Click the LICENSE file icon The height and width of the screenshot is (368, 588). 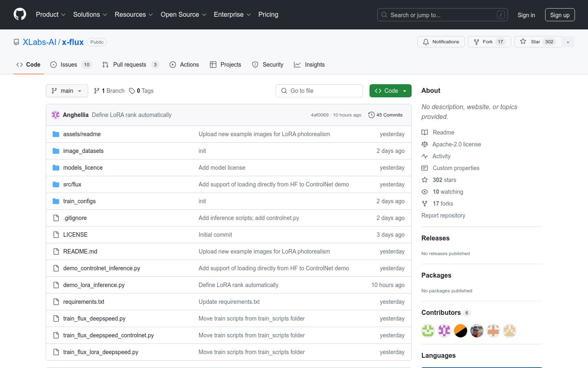point(56,235)
